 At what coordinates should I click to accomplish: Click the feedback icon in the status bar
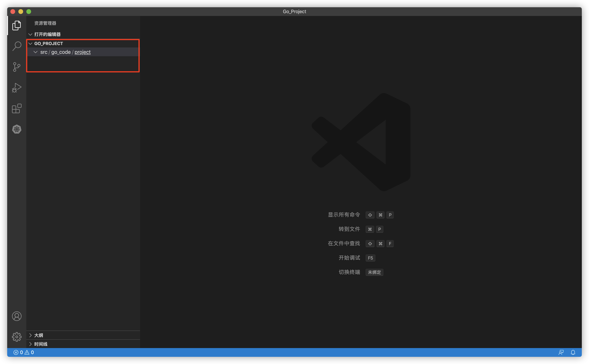click(x=561, y=352)
